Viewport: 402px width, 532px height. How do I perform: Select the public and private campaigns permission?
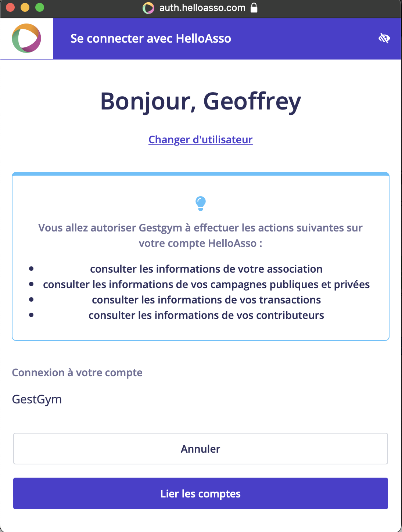coord(206,284)
